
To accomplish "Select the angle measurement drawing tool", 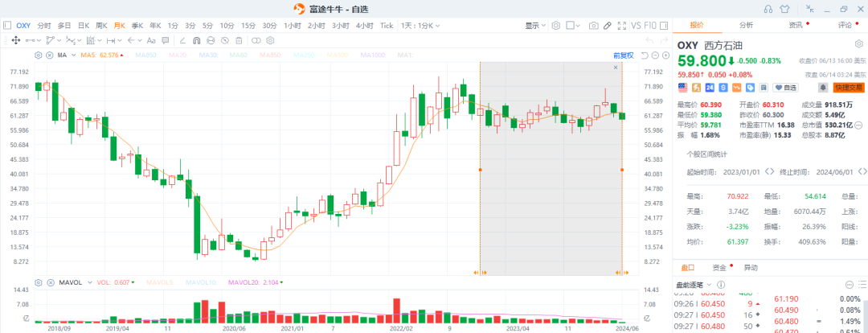I will (182, 40).
